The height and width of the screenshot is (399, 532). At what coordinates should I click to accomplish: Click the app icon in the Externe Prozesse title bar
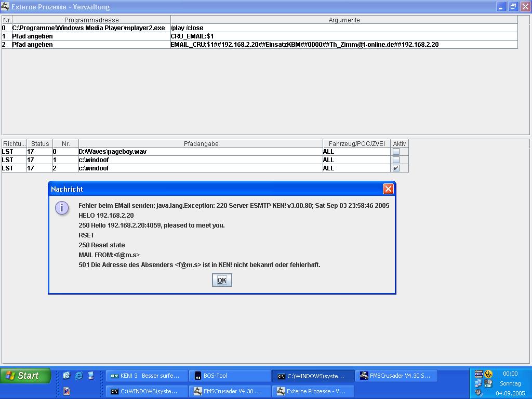(x=5, y=7)
